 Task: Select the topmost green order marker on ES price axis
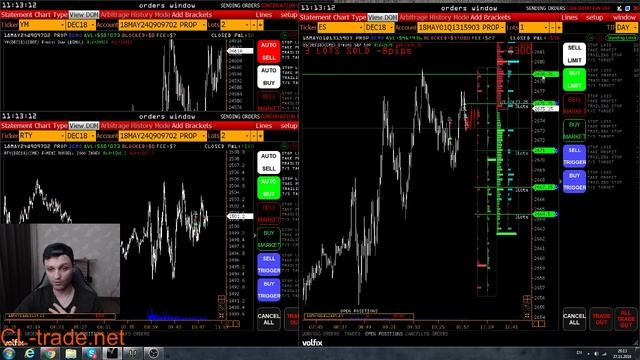pos(545,74)
